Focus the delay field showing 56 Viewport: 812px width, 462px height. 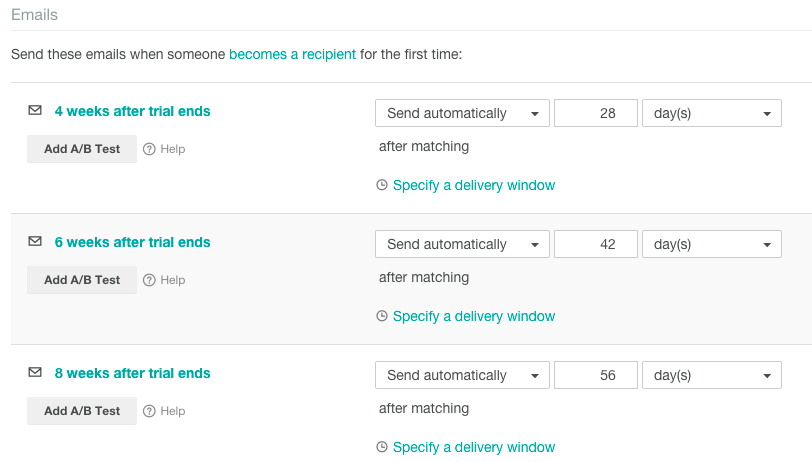[x=596, y=376]
